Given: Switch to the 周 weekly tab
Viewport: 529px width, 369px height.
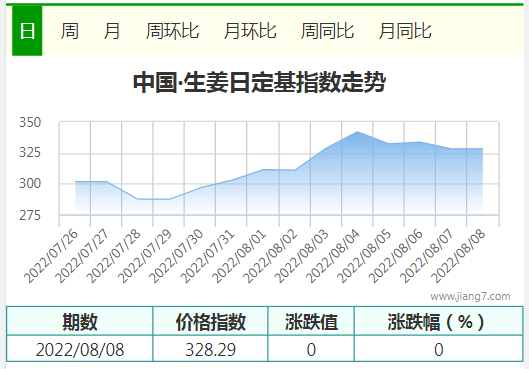Looking at the screenshot, I should pyautogui.click(x=70, y=31).
